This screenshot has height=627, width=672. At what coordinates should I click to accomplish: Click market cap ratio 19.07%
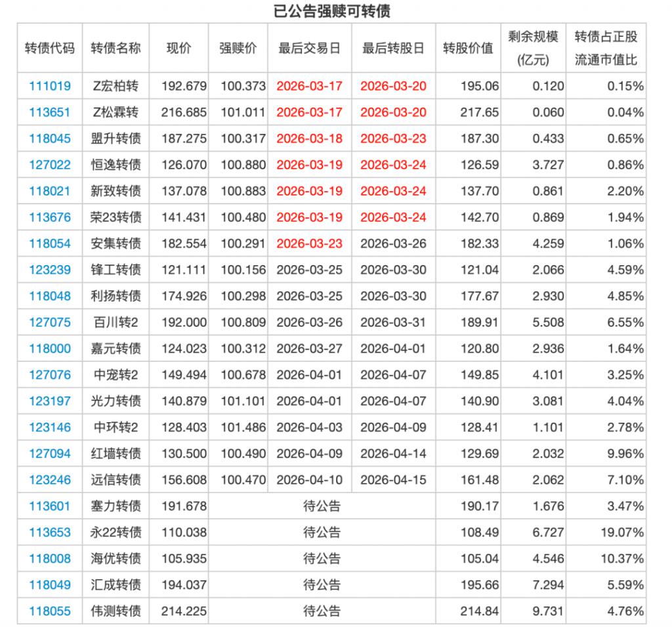(622, 532)
